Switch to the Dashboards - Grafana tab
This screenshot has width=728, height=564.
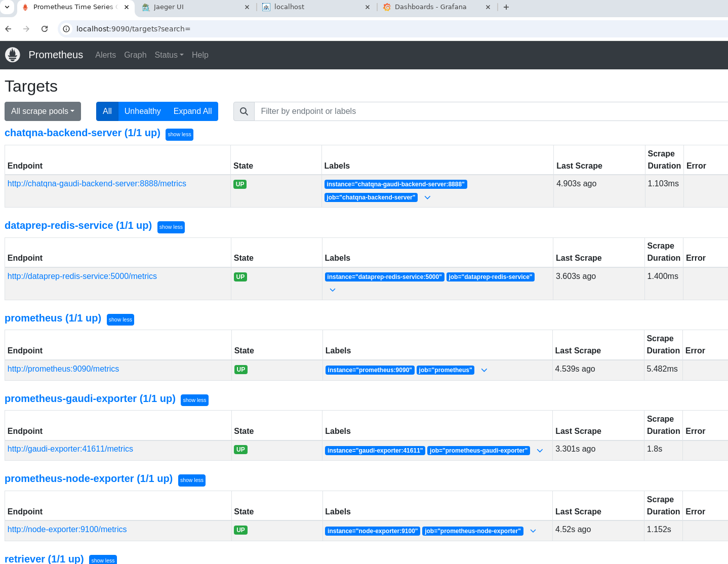436,7
